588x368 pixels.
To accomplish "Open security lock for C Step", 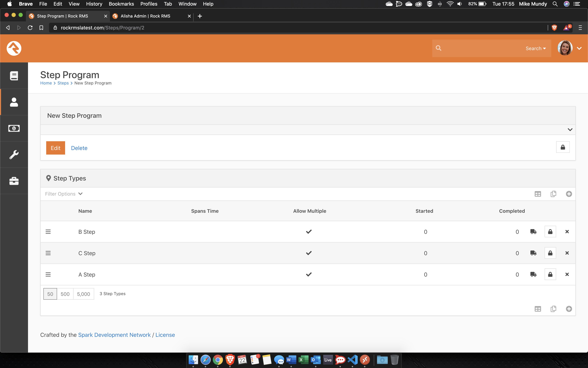I will pyautogui.click(x=550, y=253).
